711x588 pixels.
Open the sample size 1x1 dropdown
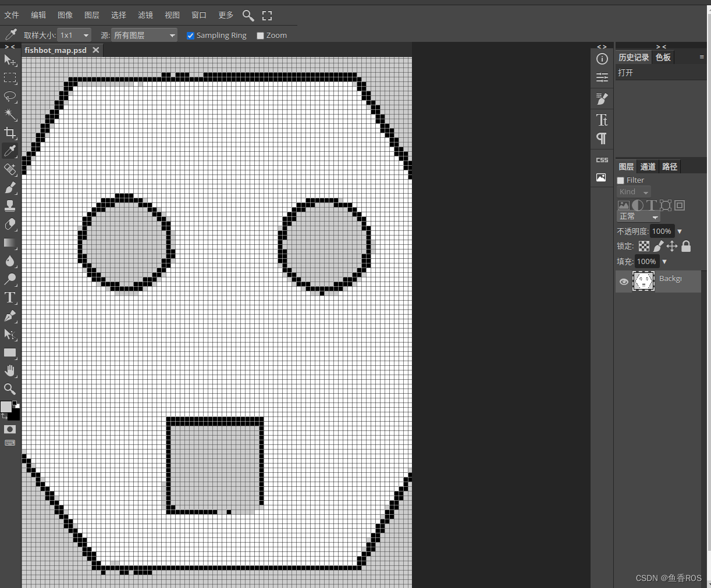click(74, 35)
